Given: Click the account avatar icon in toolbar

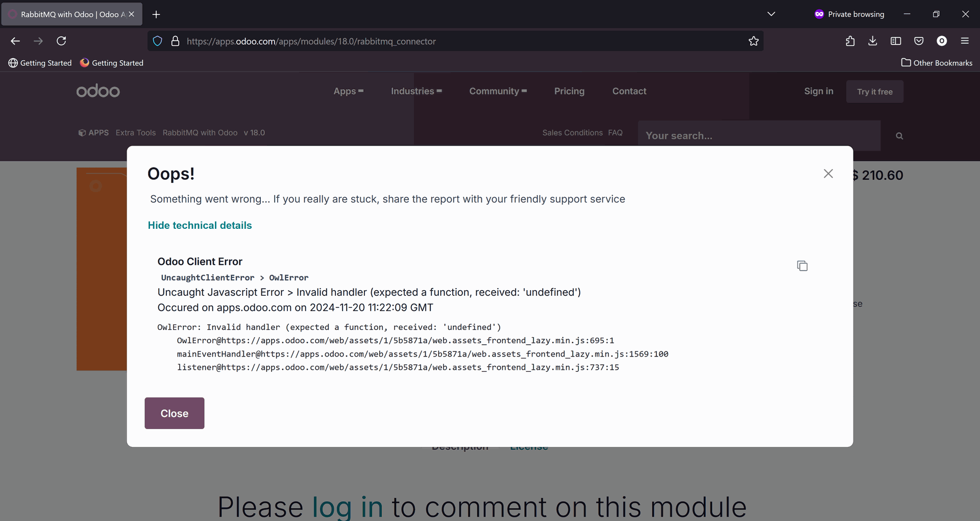Looking at the screenshot, I should [x=942, y=41].
